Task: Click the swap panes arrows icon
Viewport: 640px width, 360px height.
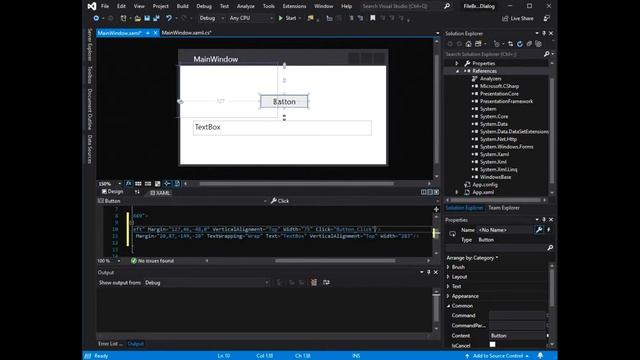Action: 137,192
